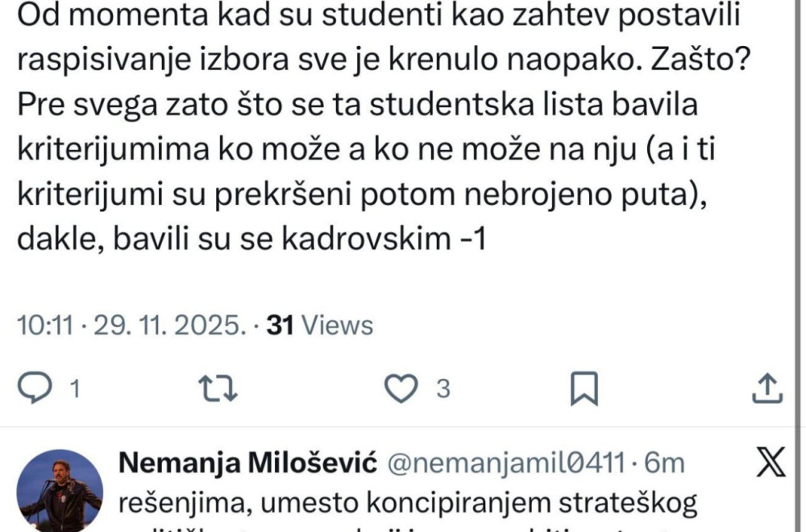Open the repost options via retweet control
This screenshot has height=532, width=806.
[219, 386]
